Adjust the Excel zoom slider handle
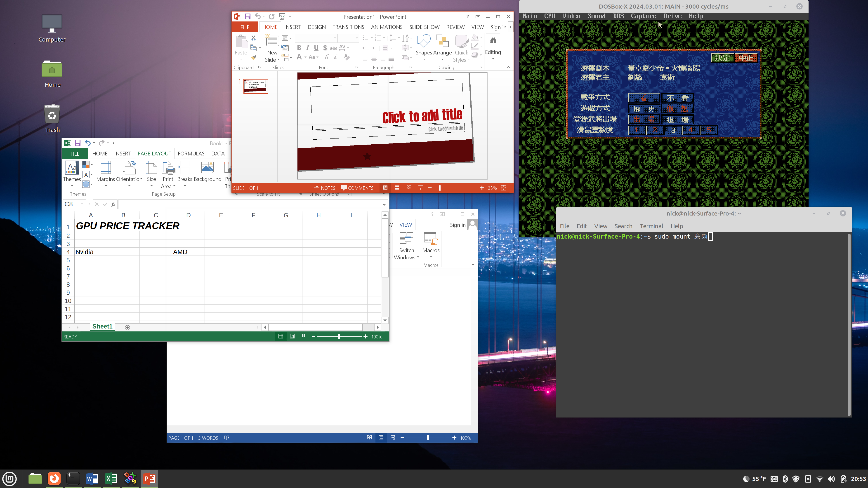Viewport: 868px width, 488px height. click(339, 336)
